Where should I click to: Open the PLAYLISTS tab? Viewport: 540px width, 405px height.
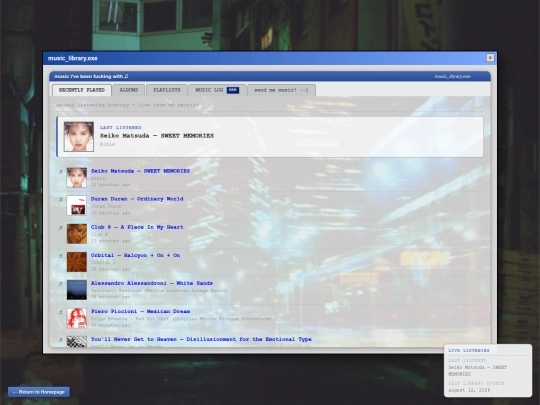pos(167,90)
